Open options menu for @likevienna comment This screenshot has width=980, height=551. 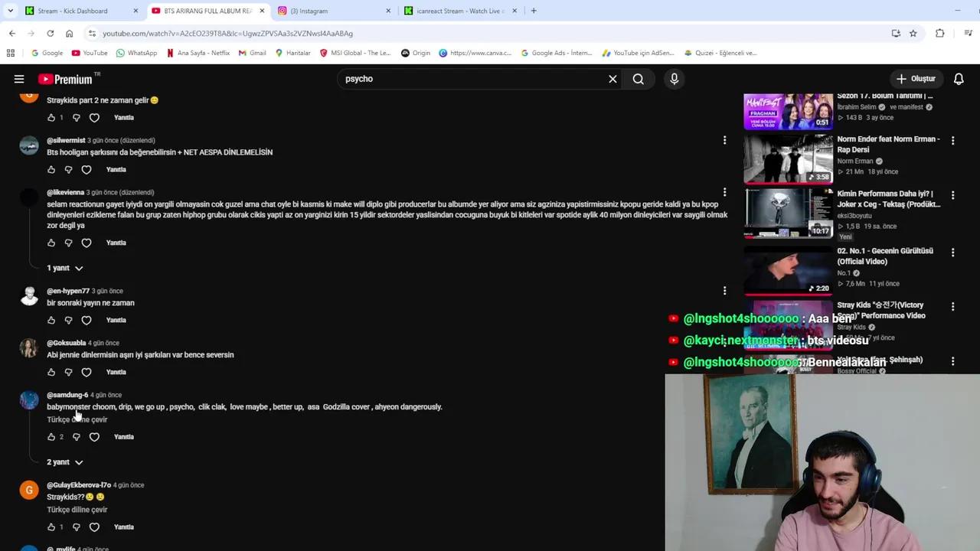pos(724,192)
